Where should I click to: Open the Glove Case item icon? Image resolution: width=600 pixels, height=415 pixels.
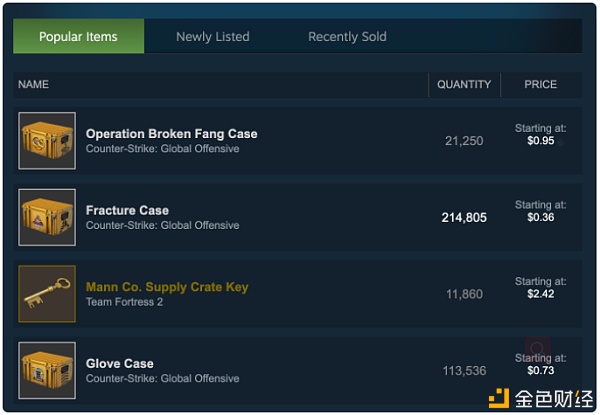(47, 370)
